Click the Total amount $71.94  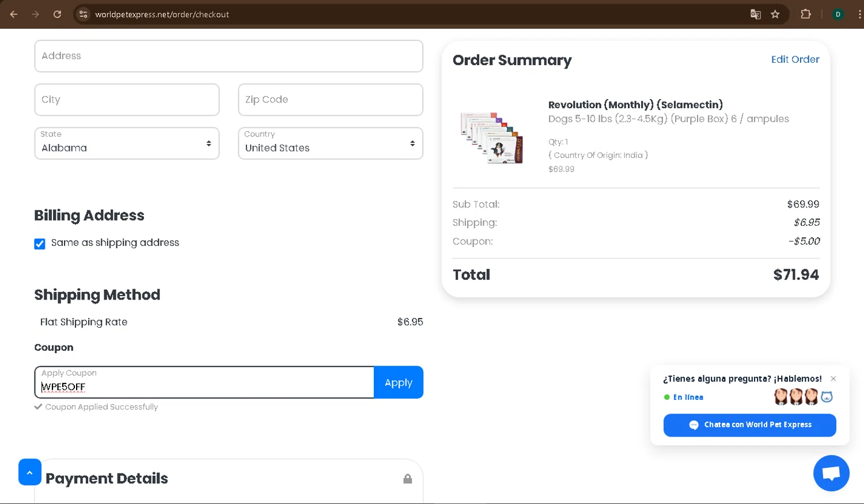796,275
